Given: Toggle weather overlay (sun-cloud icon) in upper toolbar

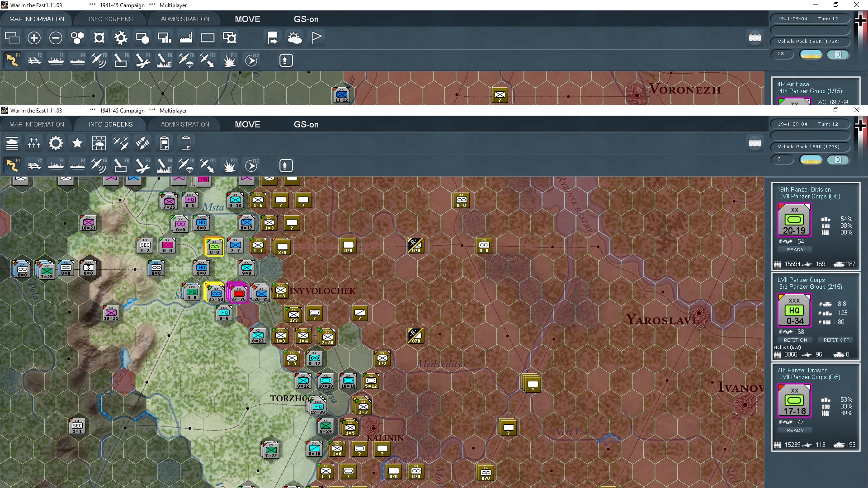Looking at the screenshot, I should point(295,38).
